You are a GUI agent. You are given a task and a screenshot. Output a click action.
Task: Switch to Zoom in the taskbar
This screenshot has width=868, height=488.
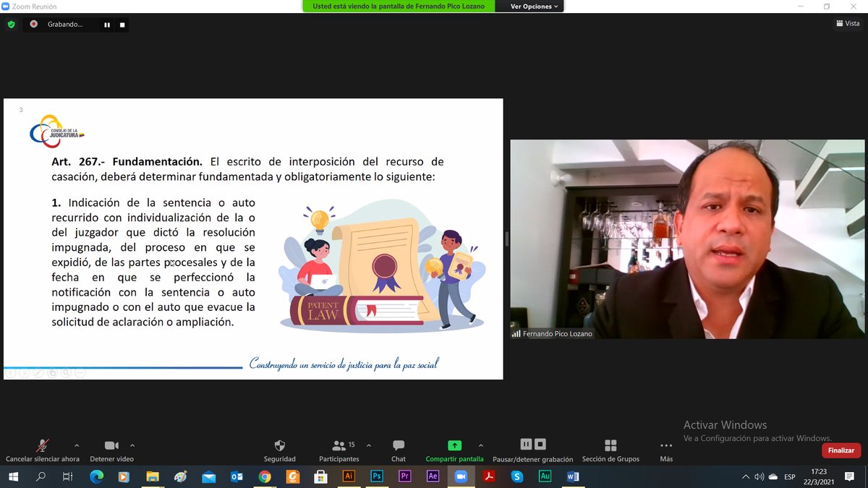click(461, 476)
